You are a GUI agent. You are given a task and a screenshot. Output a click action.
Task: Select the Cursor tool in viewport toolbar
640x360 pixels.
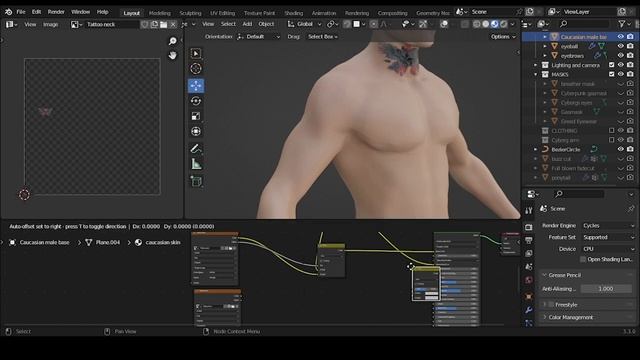(196, 69)
